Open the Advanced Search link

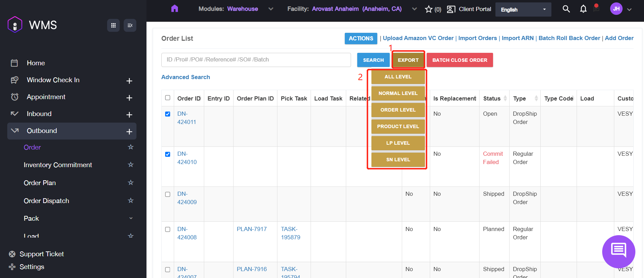pos(186,77)
